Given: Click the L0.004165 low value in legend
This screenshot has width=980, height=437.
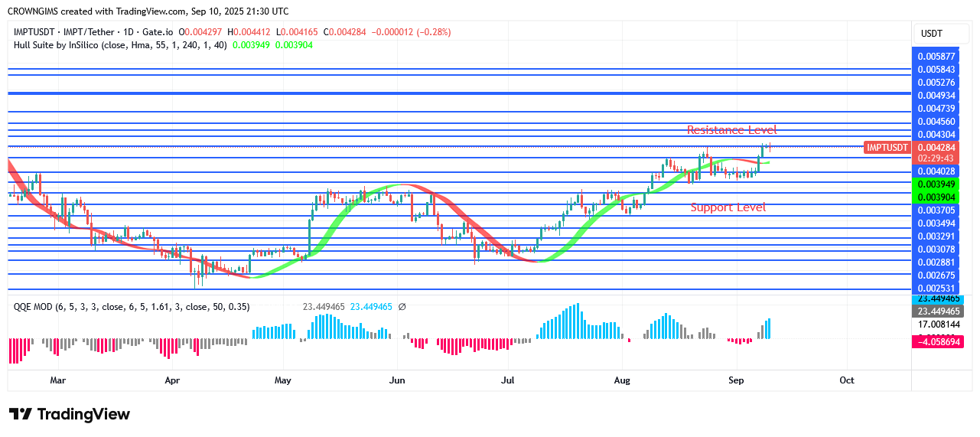Looking at the screenshot, I should click(x=298, y=32).
